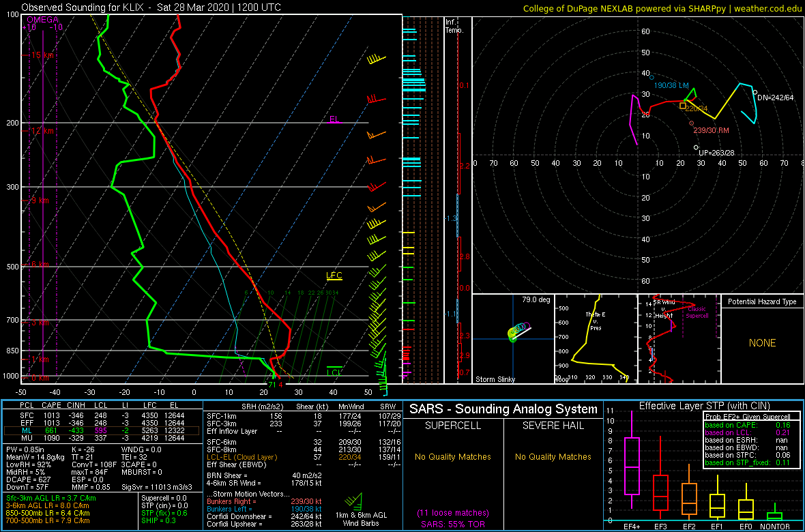
Task: Click the LCL-EL (Cloud Layer) row
Action: point(304,457)
